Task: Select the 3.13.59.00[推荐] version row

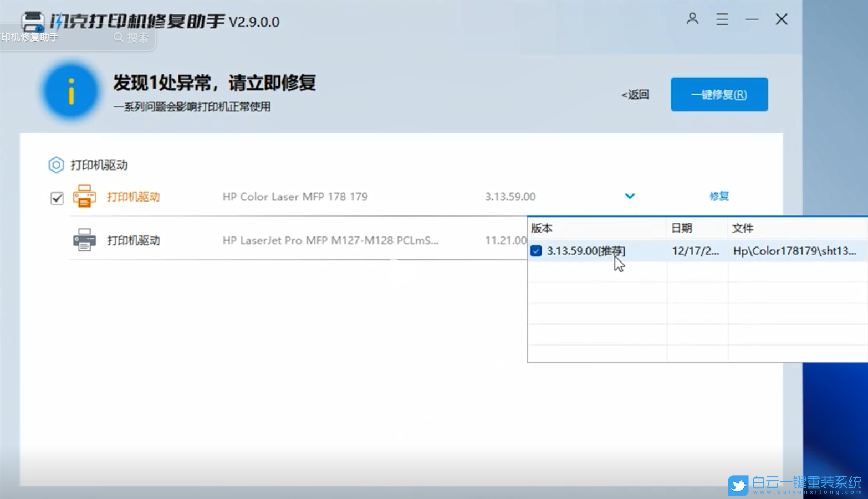Action: tap(585, 251)
